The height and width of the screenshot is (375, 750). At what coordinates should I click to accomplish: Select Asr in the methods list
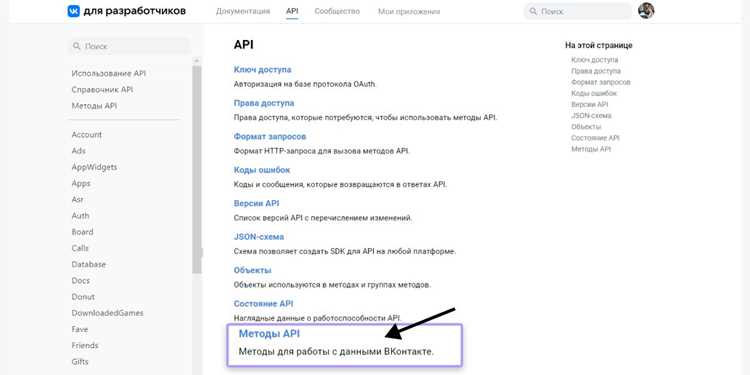tap(77, 199)
